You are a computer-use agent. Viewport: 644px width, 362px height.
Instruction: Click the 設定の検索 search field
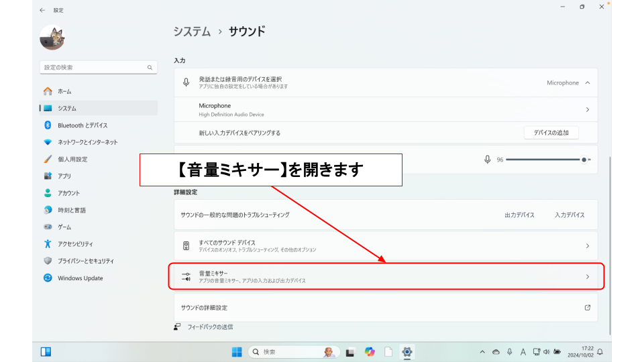point(94,68)
